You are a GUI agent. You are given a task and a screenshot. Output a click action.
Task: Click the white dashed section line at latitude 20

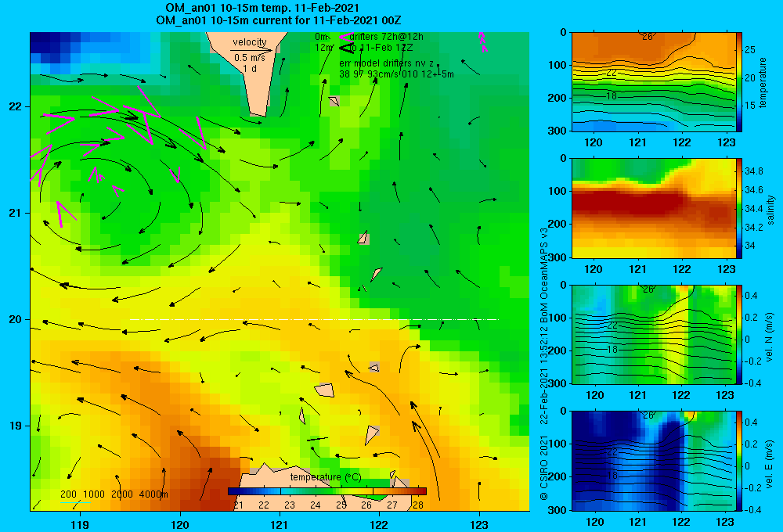[314, 319]
